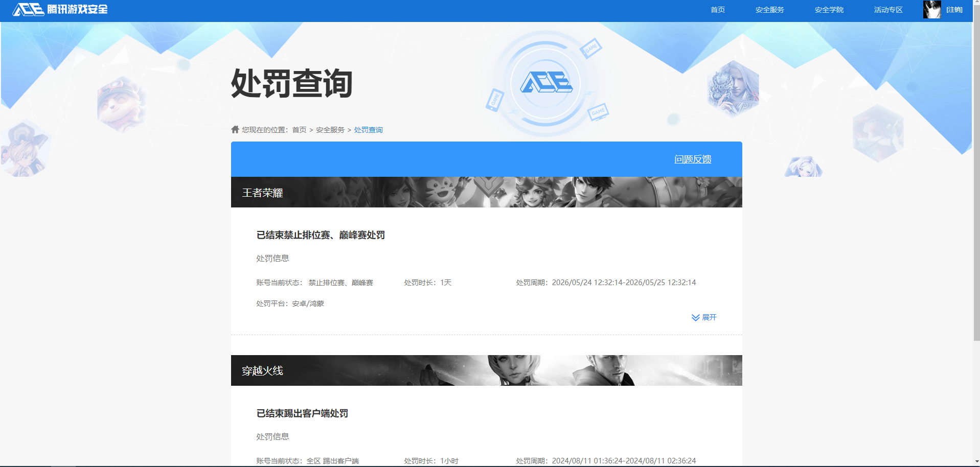Click the [注销] logout link

tap(954, 10)
